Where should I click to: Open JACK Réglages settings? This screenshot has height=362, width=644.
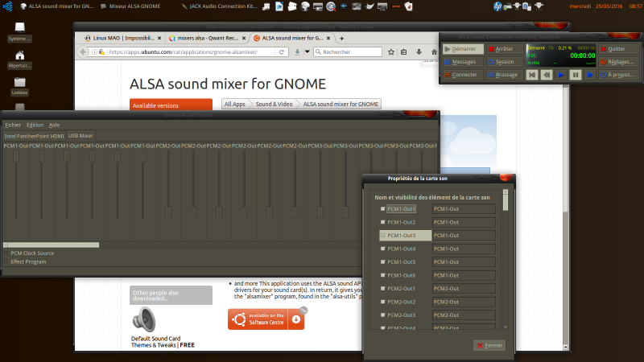(618, 62)
